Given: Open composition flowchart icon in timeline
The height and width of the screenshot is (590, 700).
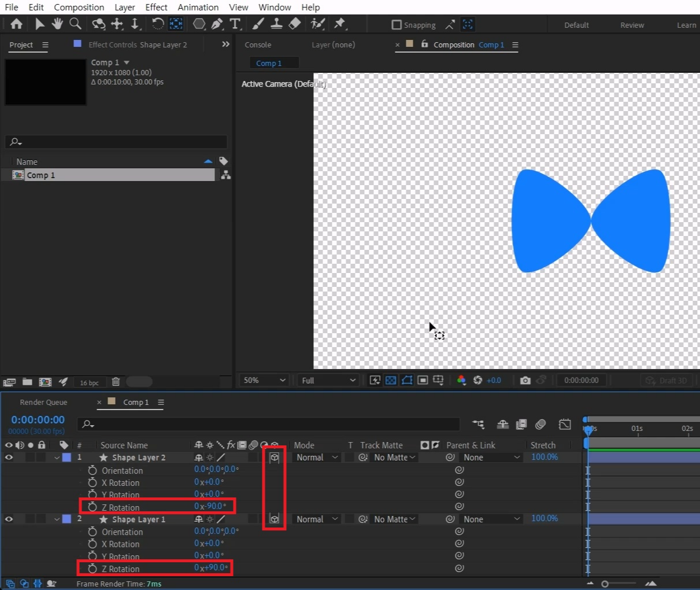Looking at the screenshot, I should 478,424.
